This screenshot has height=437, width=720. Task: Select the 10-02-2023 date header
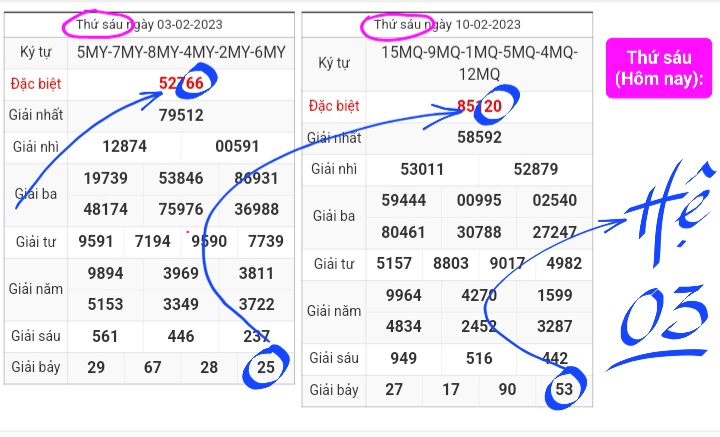pyautogui.click(x=447, y=24)
